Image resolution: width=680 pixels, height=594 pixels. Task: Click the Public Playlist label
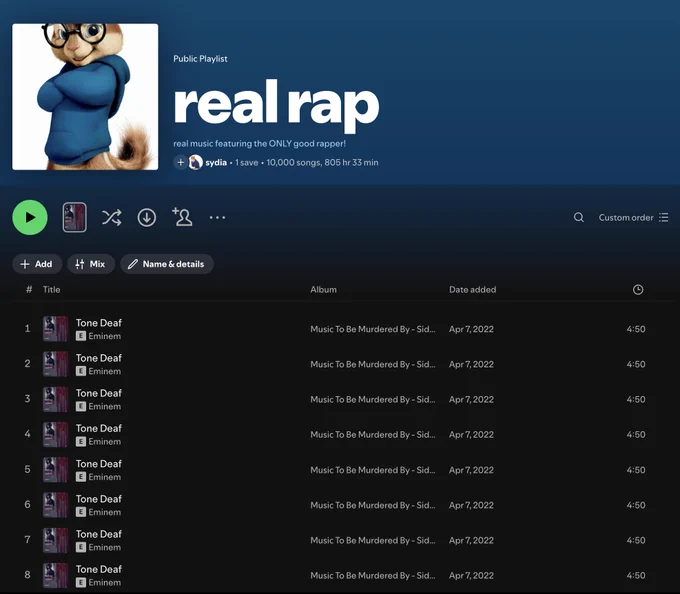(x=200, y=59)
